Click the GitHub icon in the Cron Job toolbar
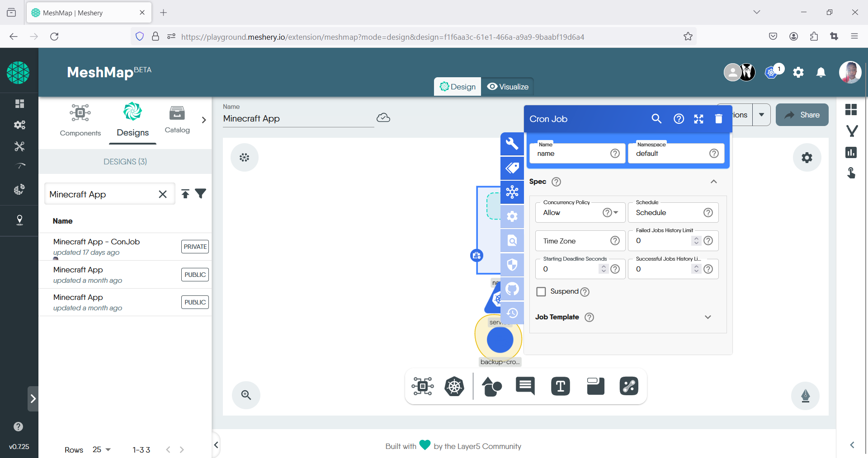 pyautogui.click(x=512, y=289)
